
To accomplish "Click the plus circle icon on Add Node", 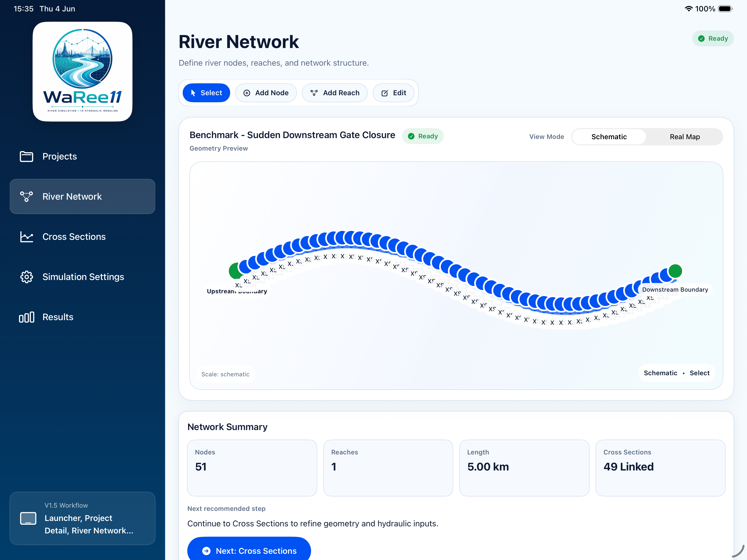I will [247, 93].
